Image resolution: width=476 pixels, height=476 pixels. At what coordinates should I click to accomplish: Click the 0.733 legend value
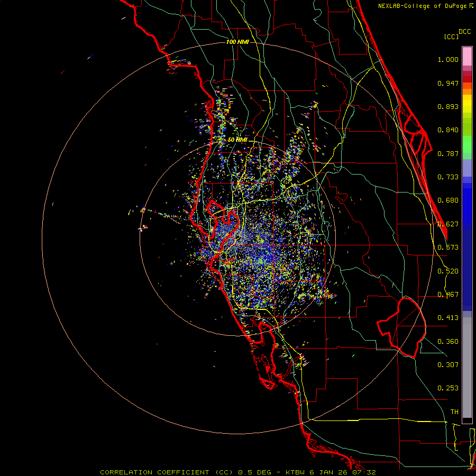coord(448,177)
